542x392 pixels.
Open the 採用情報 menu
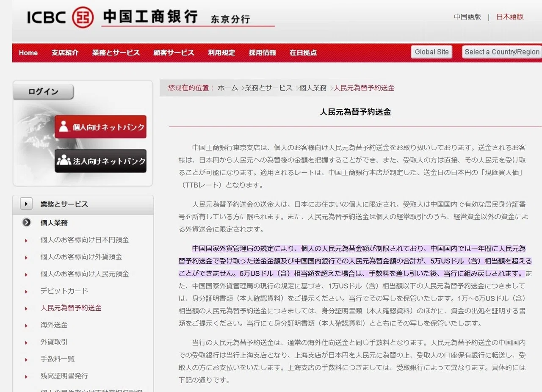[262, 53]
